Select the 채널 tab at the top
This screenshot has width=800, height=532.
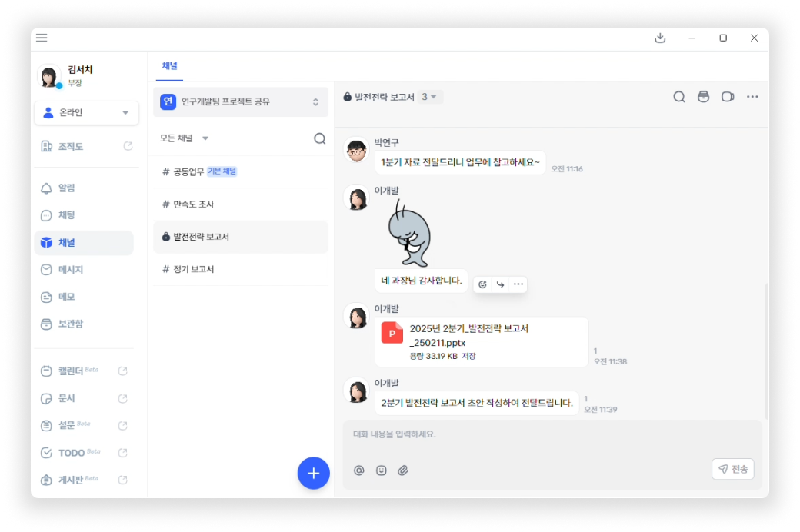pyautogui.click(x=169, y=66)
